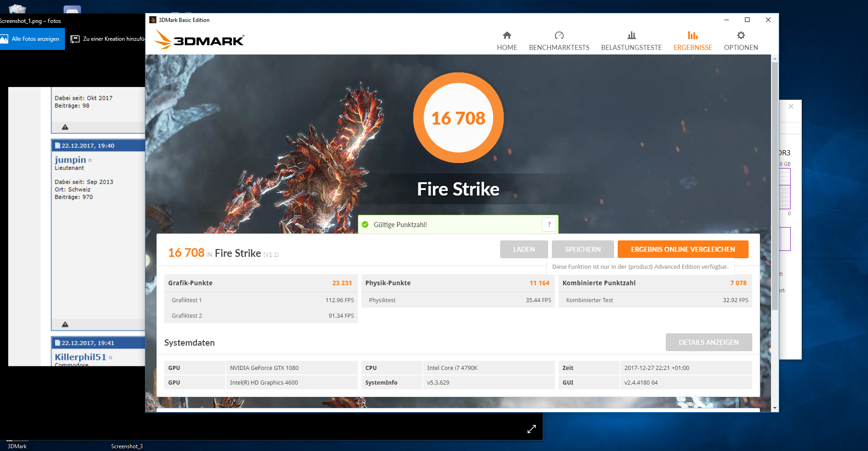Open the HOME tab in 3DMark
The width and height of the screenshot is (868, 451).
507,41
